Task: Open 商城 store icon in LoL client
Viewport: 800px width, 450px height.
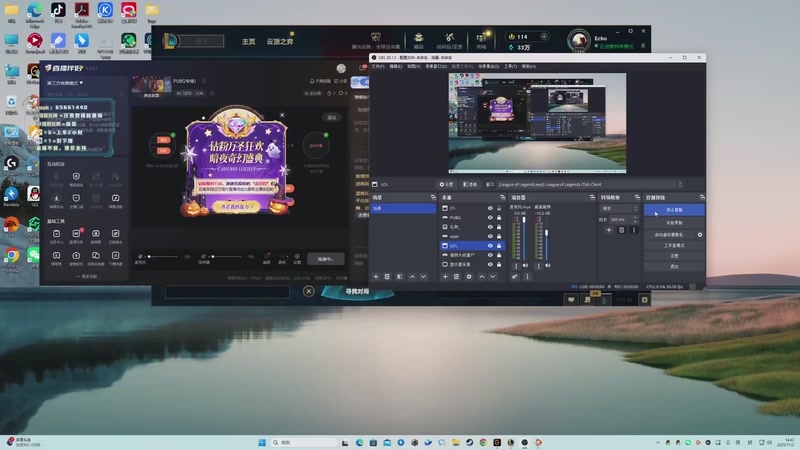Action: tap(481, 40)
